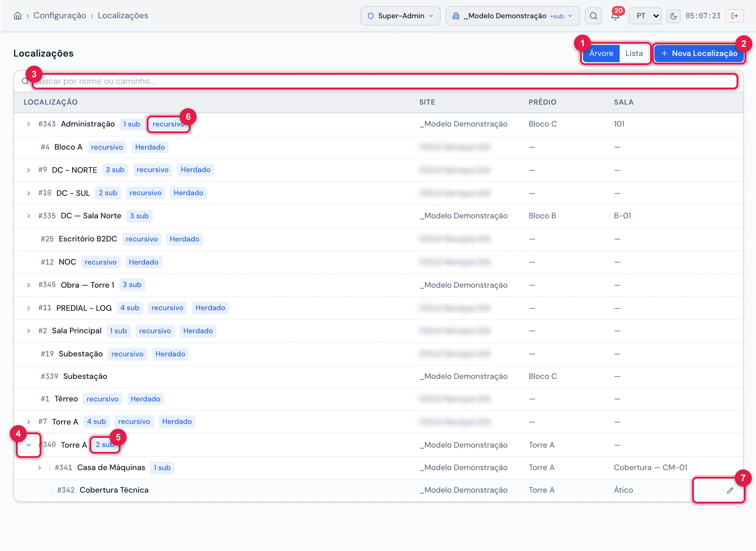
Task: Edit Cobertura Técnica with pencil icon
Action: coord(730,490)
